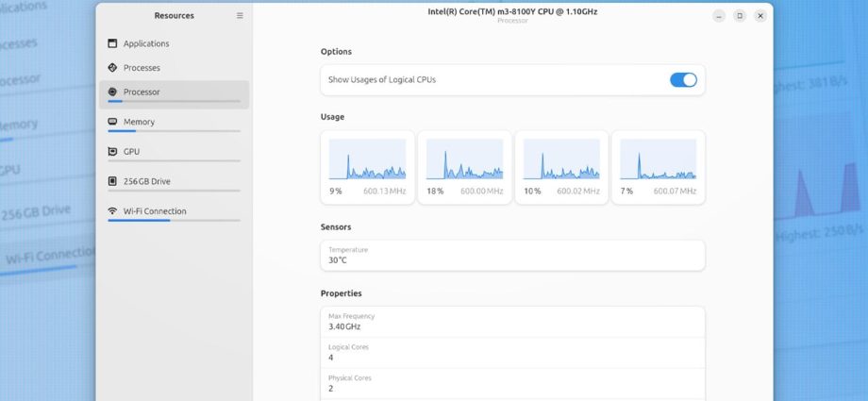Click the Temperature sensor row
Image resolution: width=868 pixels, height=401 pixels.
(512, 255)
